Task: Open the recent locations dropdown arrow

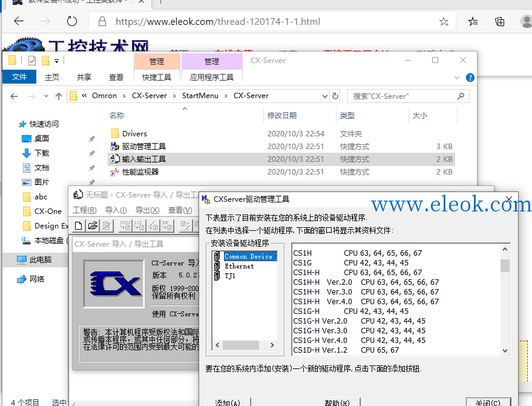Action: point(46,96)
